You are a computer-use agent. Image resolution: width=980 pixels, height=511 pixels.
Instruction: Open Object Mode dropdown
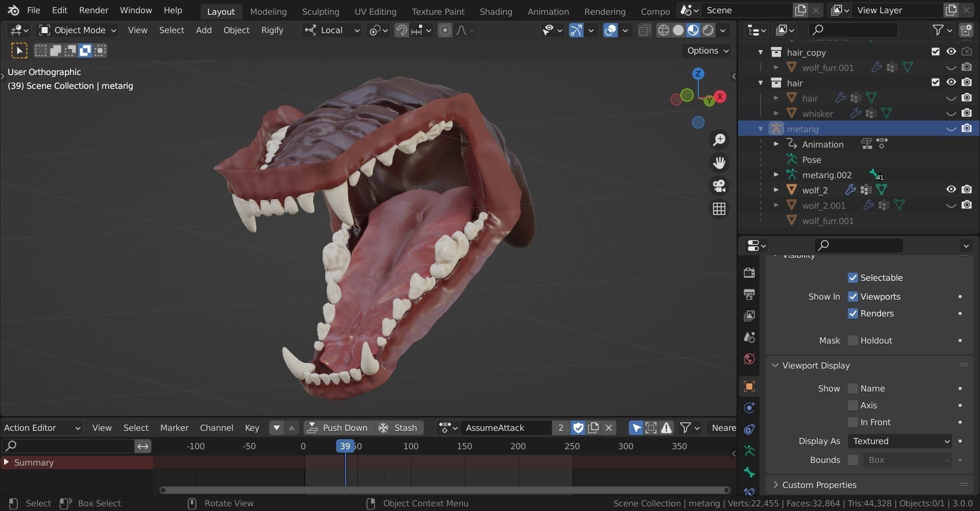pos(78,31)
